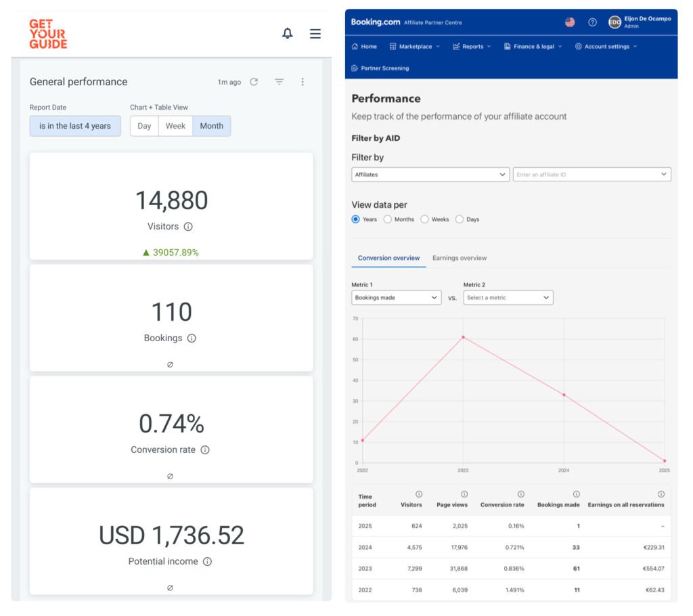Viewport: 693px width, 616px height.
Task: Click the 2022 row earnings €62.43
Action: click(655, 590)
